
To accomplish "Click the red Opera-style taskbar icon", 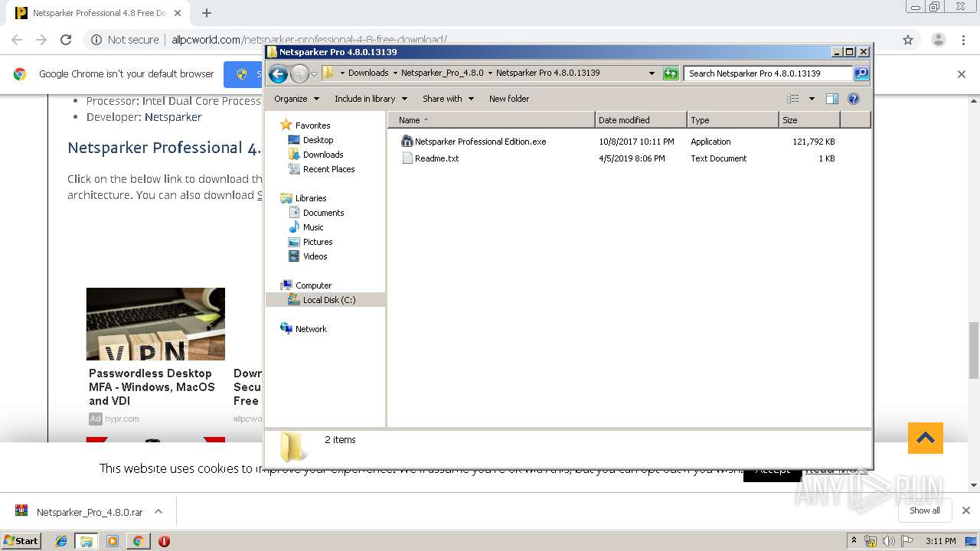I will (164, 541).
